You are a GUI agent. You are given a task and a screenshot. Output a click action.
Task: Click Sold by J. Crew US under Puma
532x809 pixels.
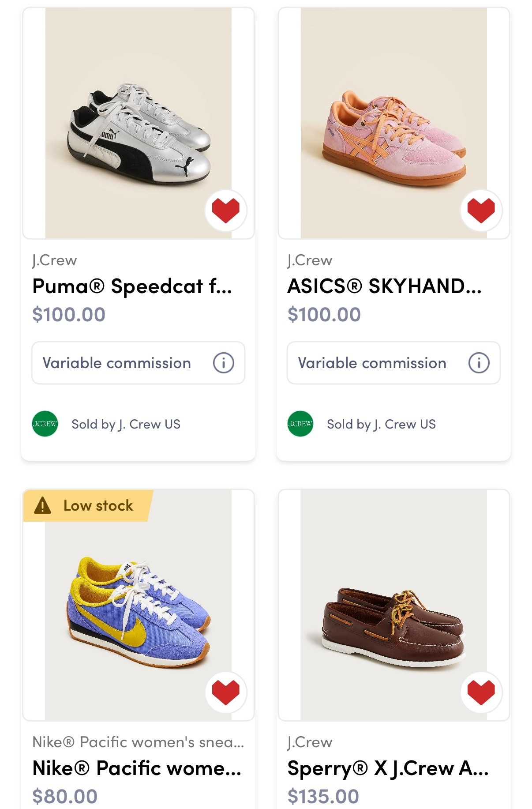126,424
